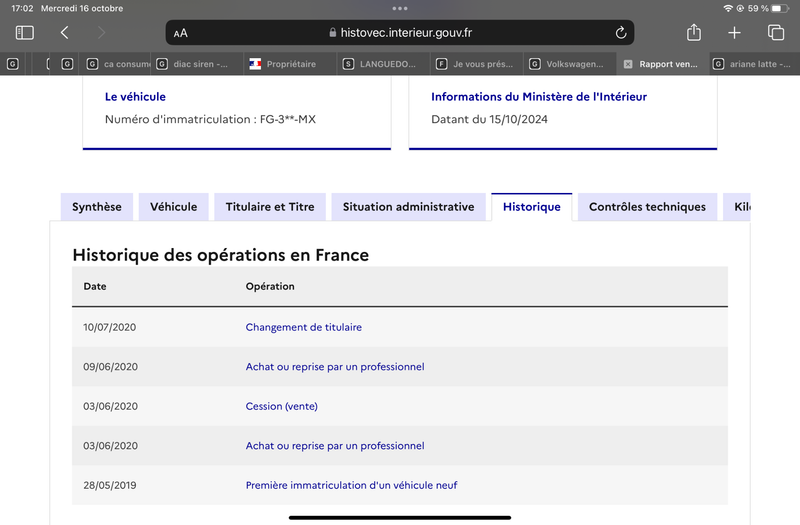Click the Informations du Ministère de l'Intérieur heading

539,96
